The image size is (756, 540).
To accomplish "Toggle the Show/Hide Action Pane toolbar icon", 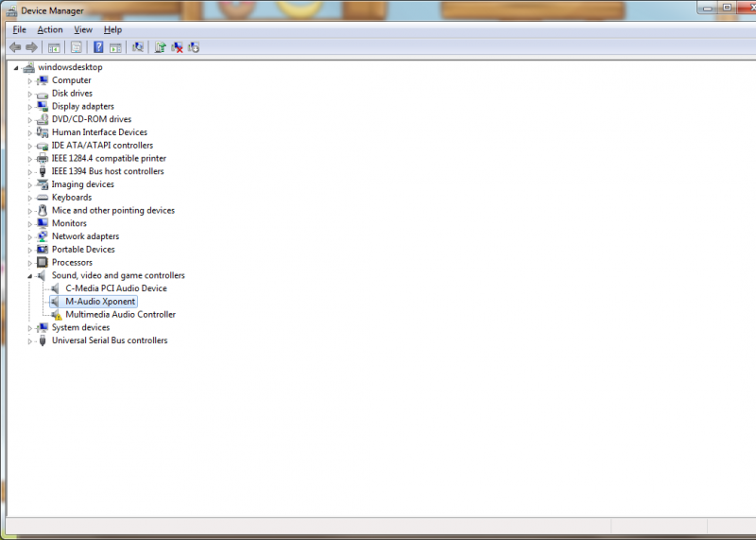I will tap(115, 47).
